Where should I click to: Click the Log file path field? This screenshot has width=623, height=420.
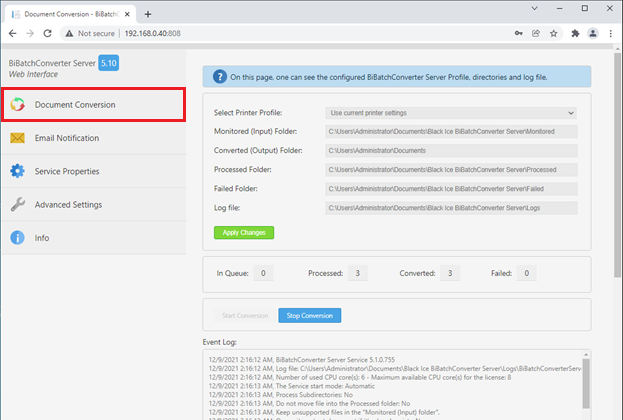(451, 207)
